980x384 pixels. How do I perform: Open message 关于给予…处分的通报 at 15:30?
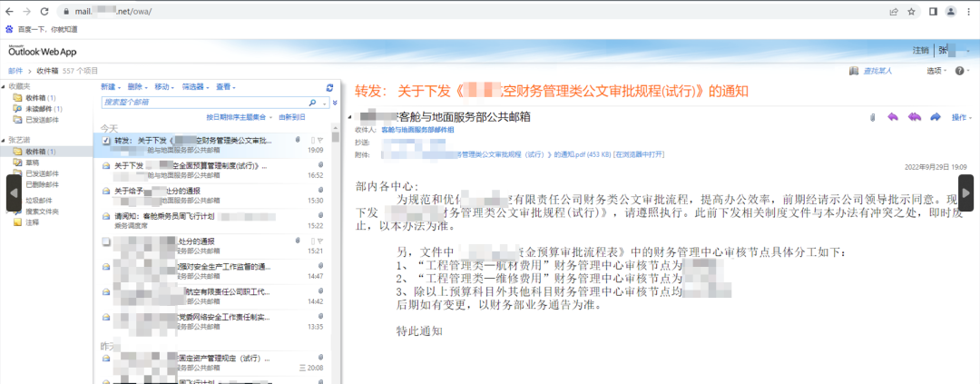(x=217, y=196)
